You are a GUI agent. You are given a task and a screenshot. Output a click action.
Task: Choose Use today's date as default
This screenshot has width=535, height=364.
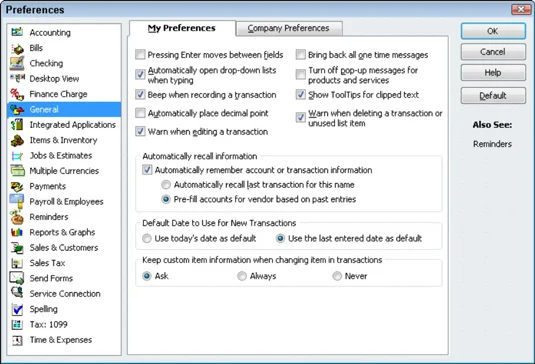pos(147,238)
